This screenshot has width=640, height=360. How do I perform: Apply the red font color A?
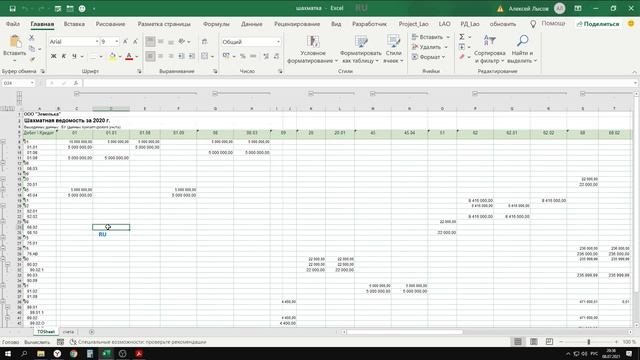[129, 56]
